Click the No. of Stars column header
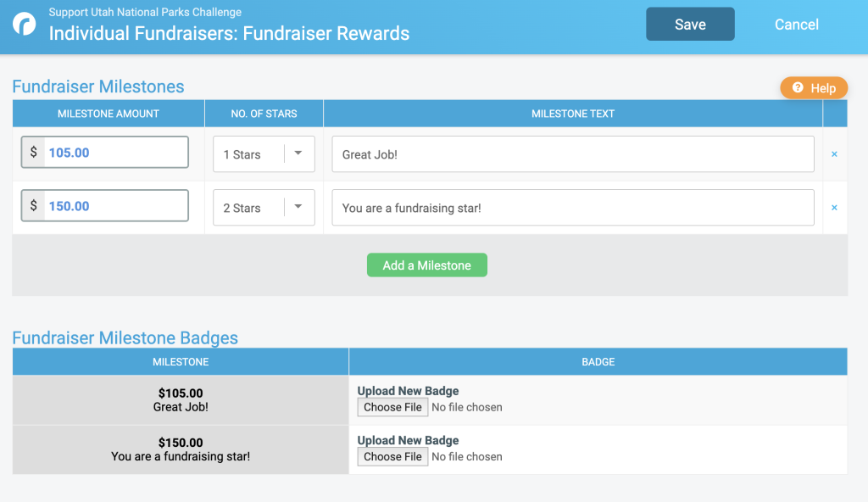This screenshot has height=502, width=868. [264, 114]
